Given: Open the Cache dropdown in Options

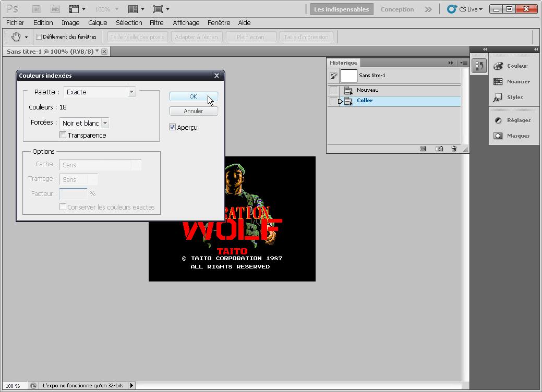Looking at the screenshot, I should (101, 165).
